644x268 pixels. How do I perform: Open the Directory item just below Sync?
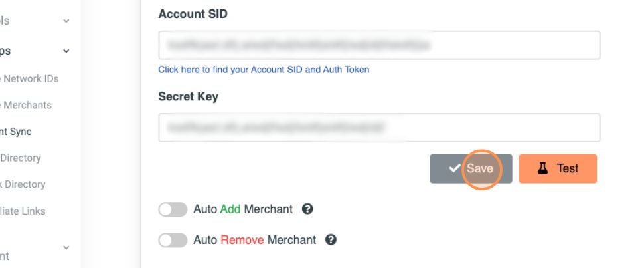coord(21,158)
